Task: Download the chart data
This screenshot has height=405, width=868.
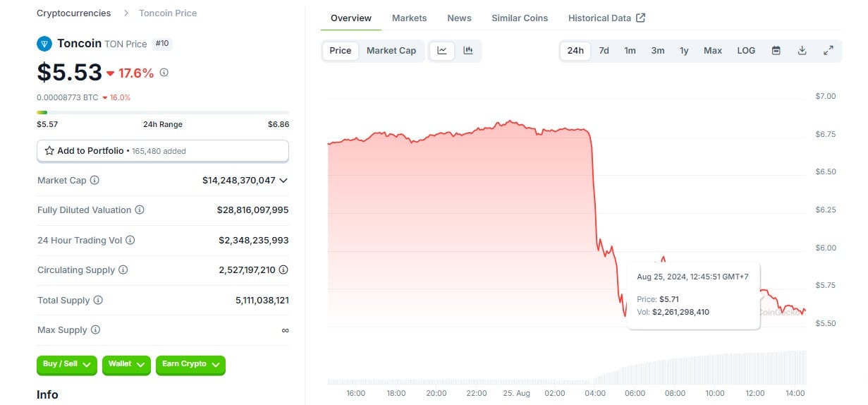Action: (x=802, y=51)
